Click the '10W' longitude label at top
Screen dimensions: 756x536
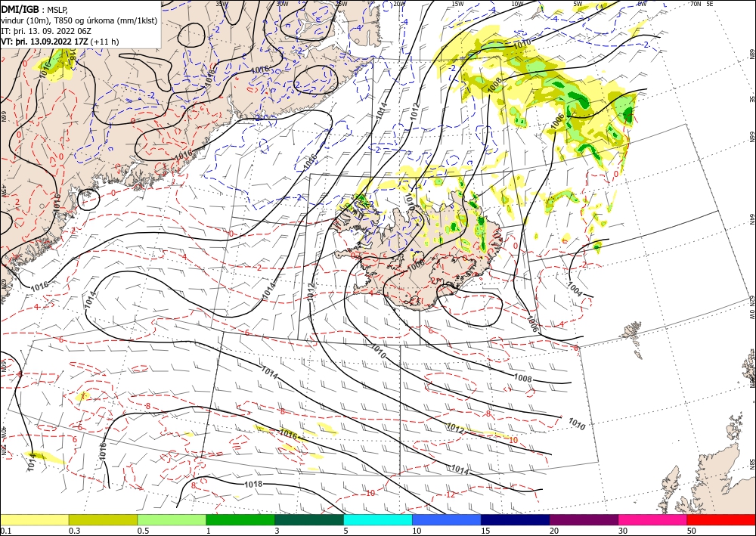click(x=517, y=4)
